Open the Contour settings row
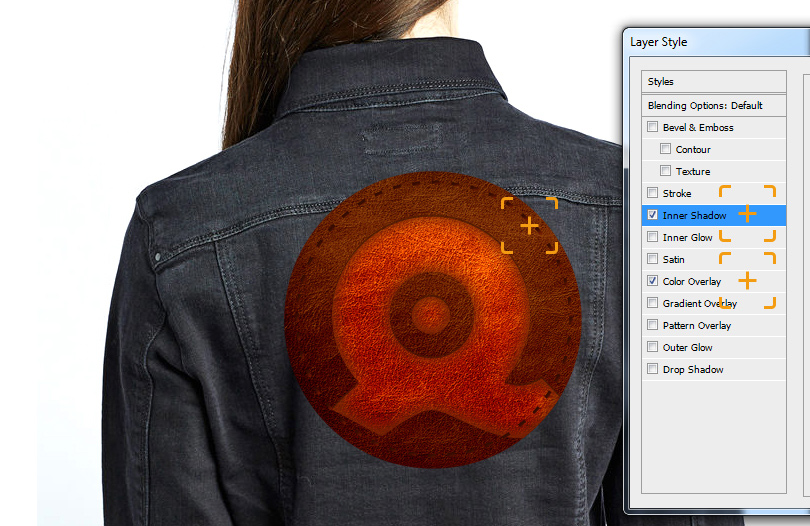This screenshot has width=810, height=526. [714, 149]
